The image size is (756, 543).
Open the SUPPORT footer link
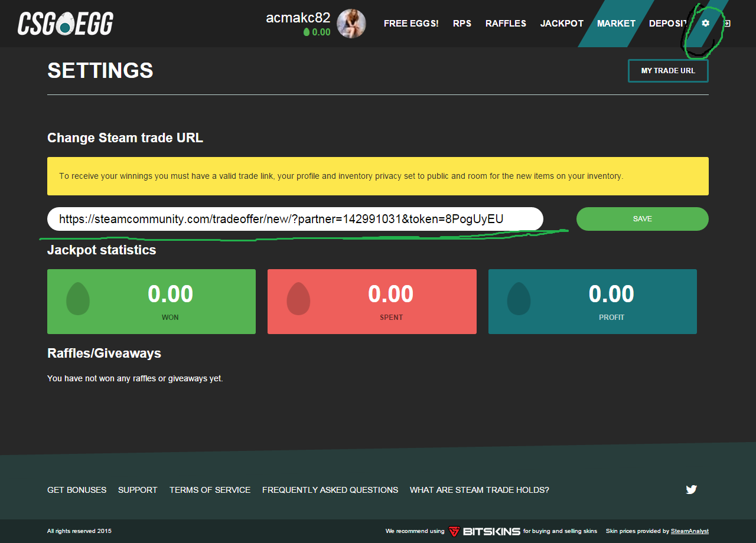pos(138,490)
